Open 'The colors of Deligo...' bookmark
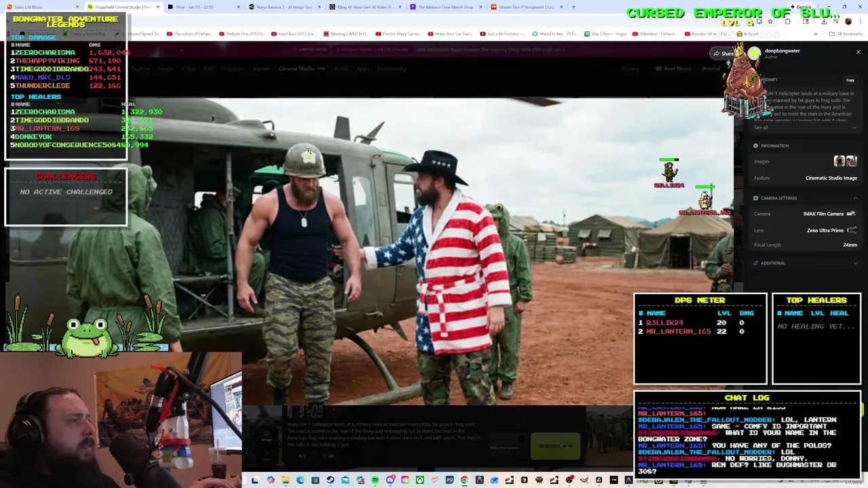The height and width of the screenshot is (488, 868). (189, 33)
